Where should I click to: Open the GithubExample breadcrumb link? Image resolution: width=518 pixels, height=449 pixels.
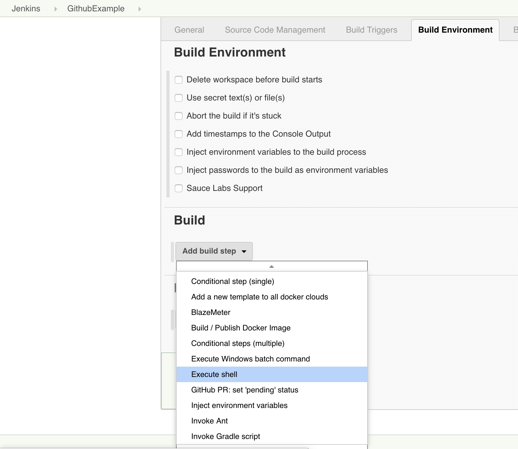pyautogui.click(x=96, y=9)
